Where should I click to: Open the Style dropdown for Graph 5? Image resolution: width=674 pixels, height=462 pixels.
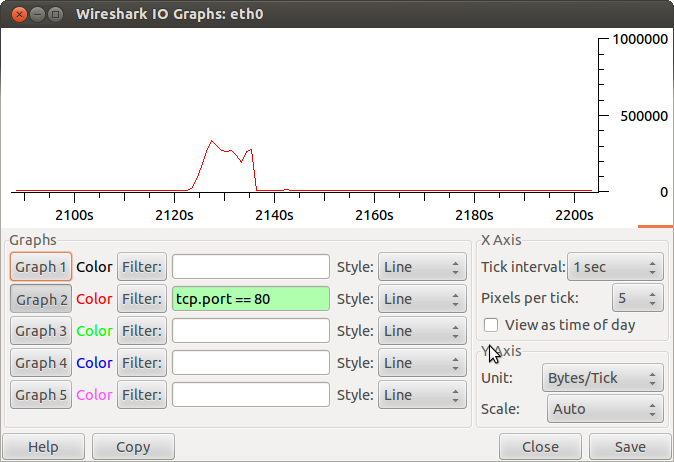(x=422, y=395)
